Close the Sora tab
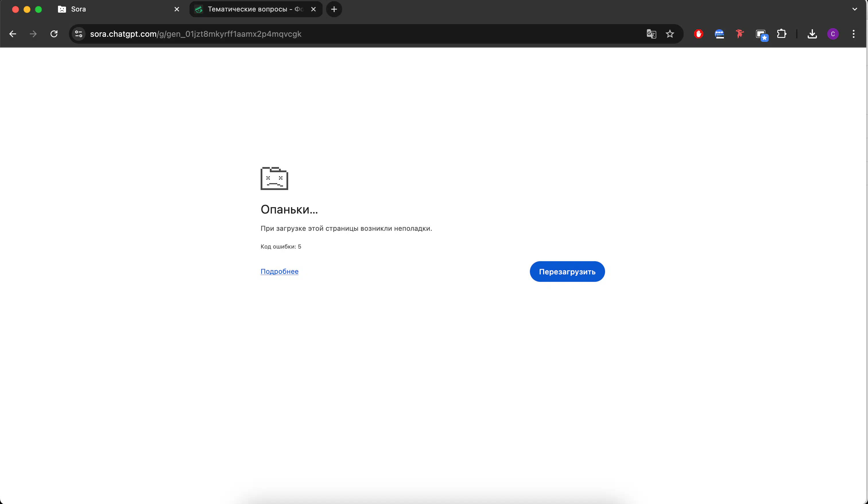The width and height of the screenshot is (868, 504). [177, 9]
